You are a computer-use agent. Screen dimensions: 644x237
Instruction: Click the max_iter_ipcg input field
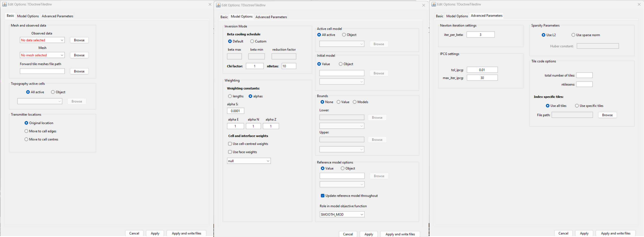pyautogui.click(x=482, y=78)
